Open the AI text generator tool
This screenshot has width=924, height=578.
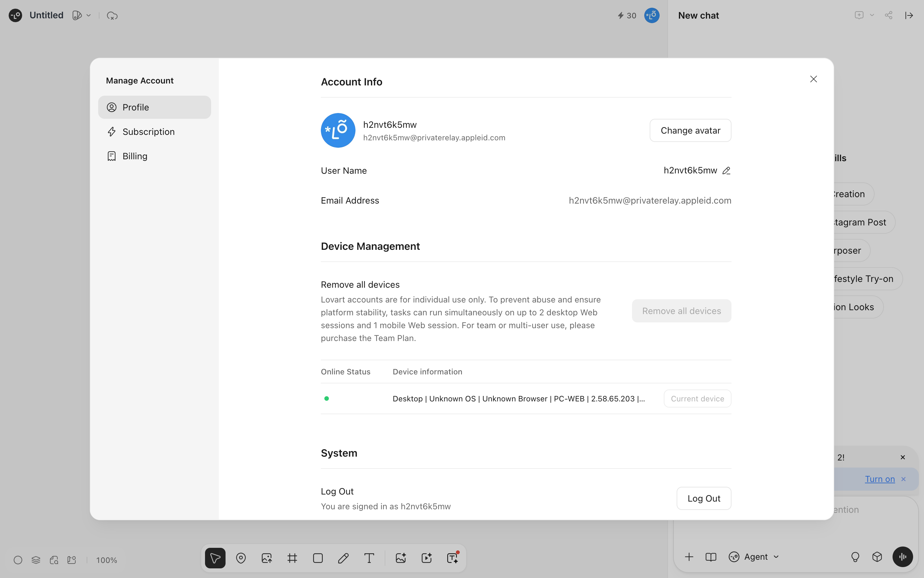point(452,558)
